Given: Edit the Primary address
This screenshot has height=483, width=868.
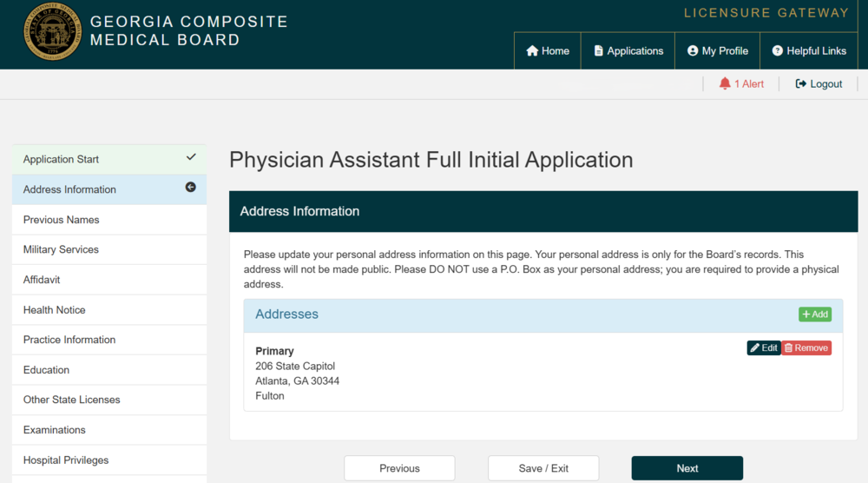Looking at the screenshot, I should (764, 347).
